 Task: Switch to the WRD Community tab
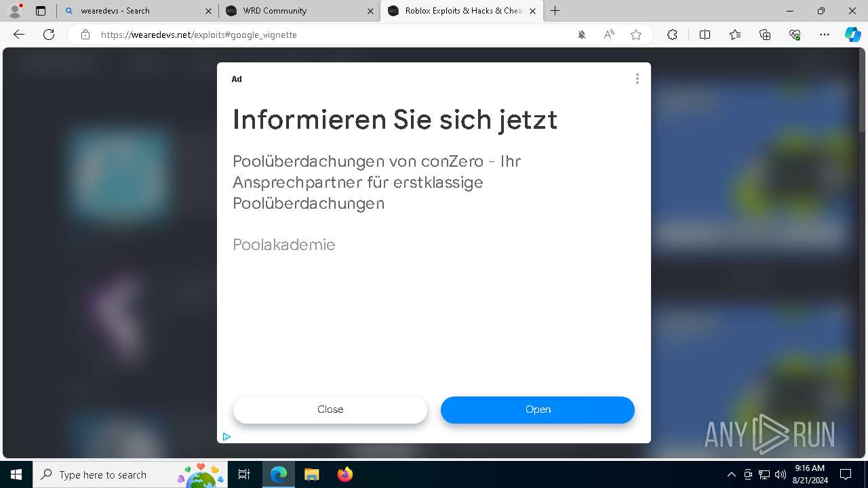tap(300, 11)
